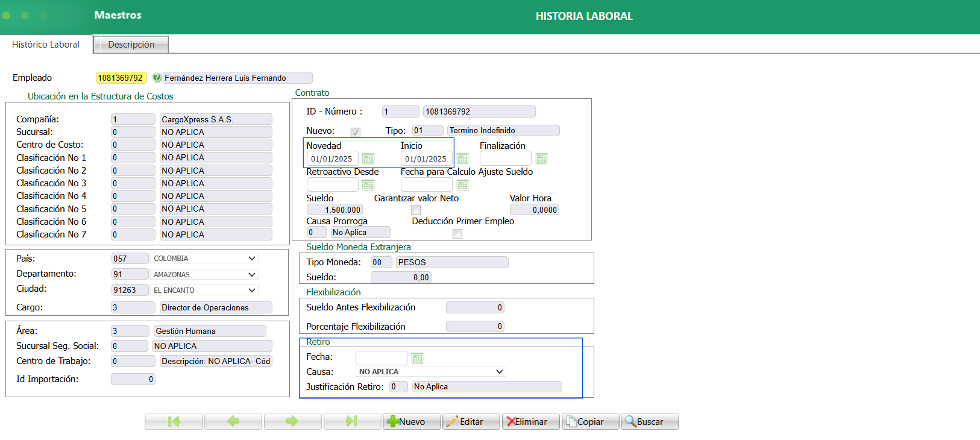Viewport: 980px width, 440px height.
Task: Check the Deducción Primer Empleo box
Action: pos(457,234)
